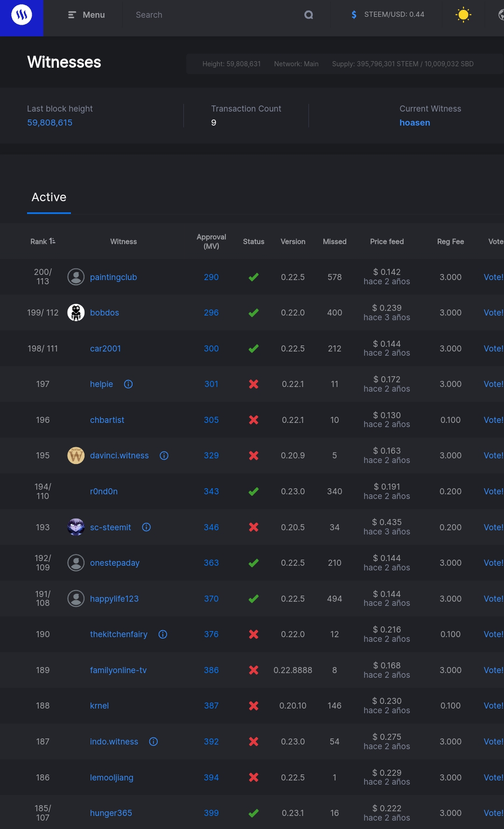Click the STEEM/USD dollar icon
504x829 pixels.
pyautogui.click(x=354, y=15)
